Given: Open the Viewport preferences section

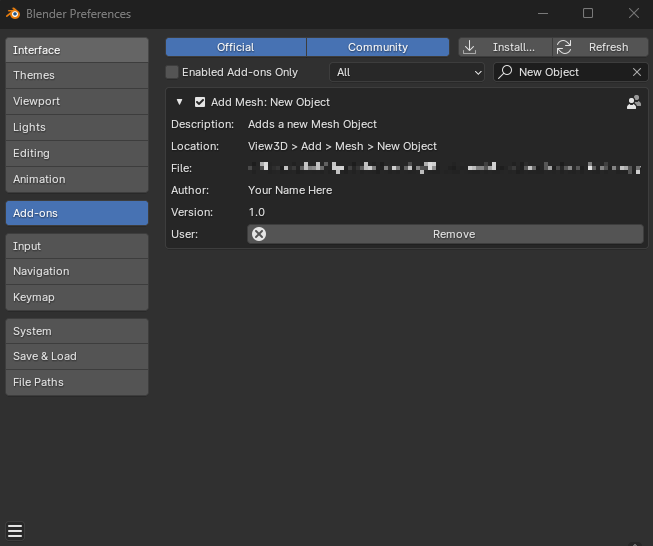Looking at the screenshot, I should [77, 101].
